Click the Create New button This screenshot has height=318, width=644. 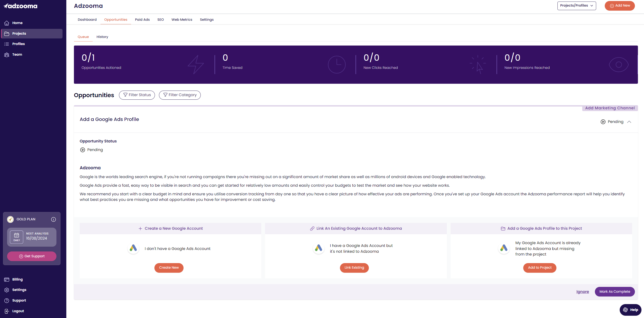click(x=169, y=268)
